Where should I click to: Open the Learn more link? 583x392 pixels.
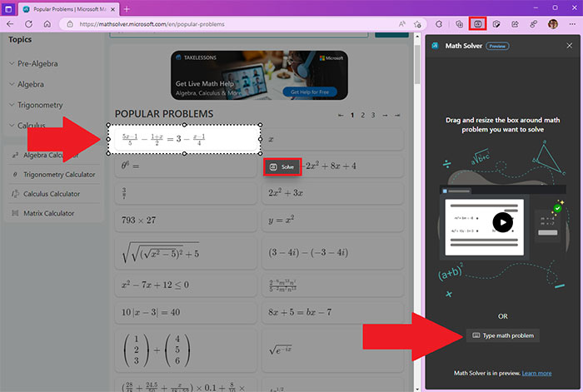click(536, 373)
